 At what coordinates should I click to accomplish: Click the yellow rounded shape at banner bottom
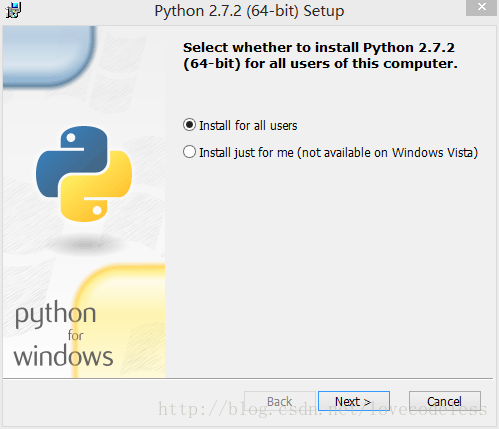click(x=119, y=321)
